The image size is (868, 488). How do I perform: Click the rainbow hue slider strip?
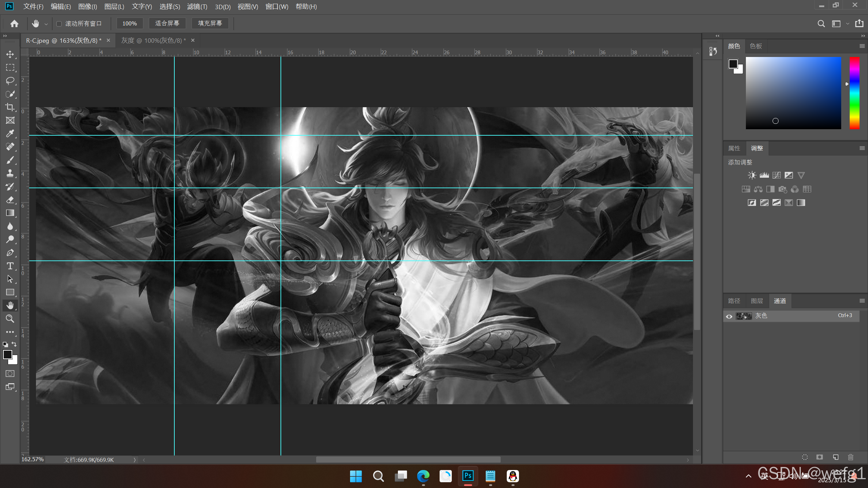(x=854, y=93)
